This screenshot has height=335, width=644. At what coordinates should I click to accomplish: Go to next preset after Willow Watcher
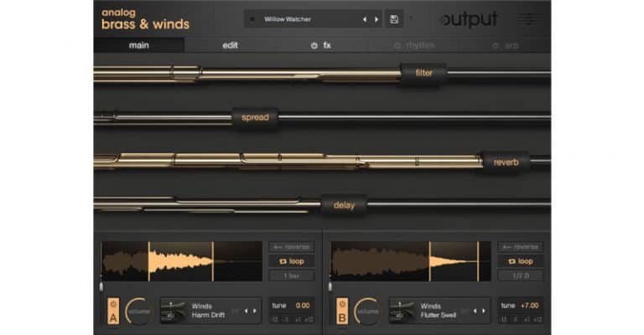pos(377,19)
